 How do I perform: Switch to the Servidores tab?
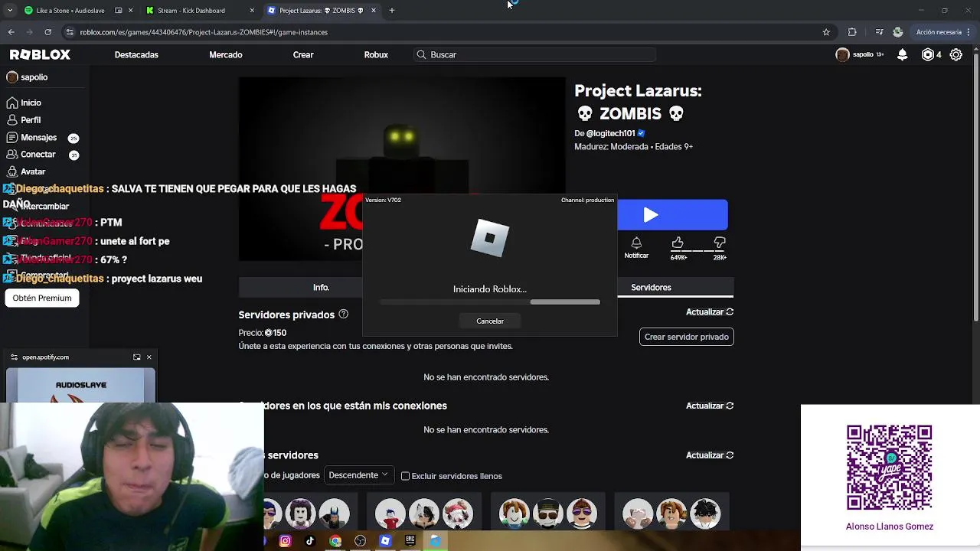click(x=651, y=288)
